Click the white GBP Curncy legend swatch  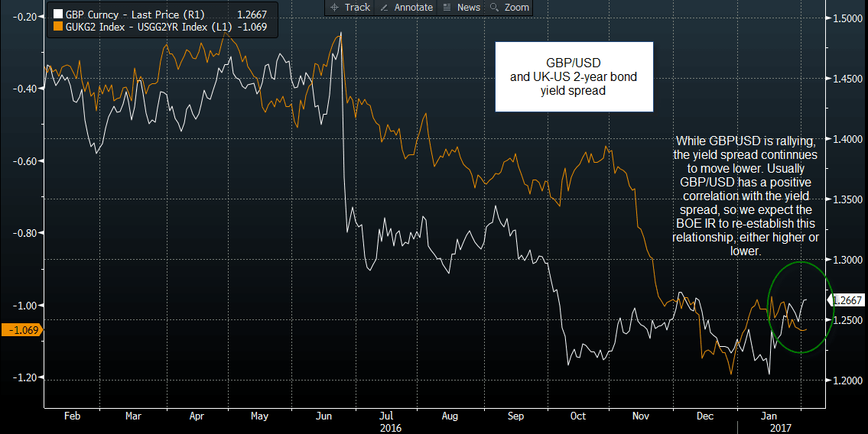click(x=57, y=13)
